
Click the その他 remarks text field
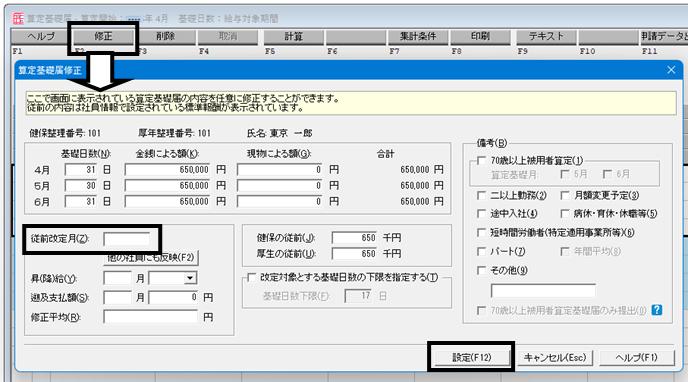coord(543,290)
